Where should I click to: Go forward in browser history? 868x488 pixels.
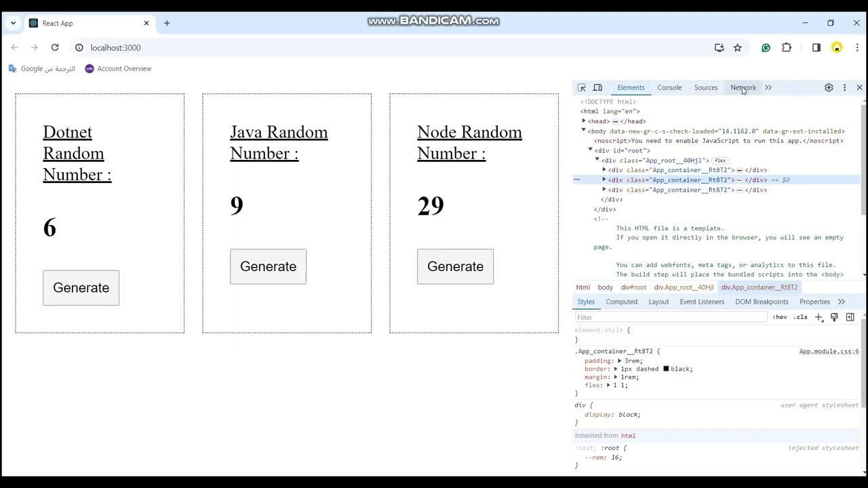(x=35, y=47)
